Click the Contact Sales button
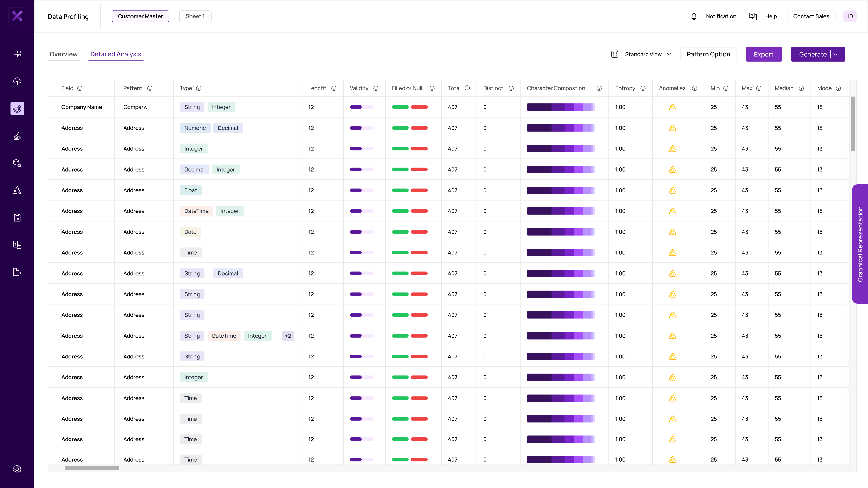868x488 pixels. [x=811, y=16]
